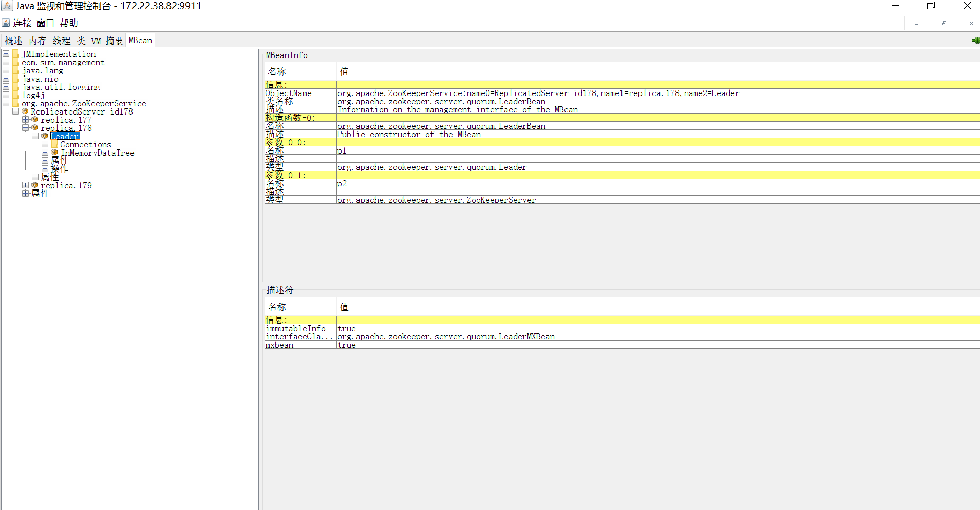
Task: Click the Connections folder icon
Action: pyautogui.click(x=54, y=144)
